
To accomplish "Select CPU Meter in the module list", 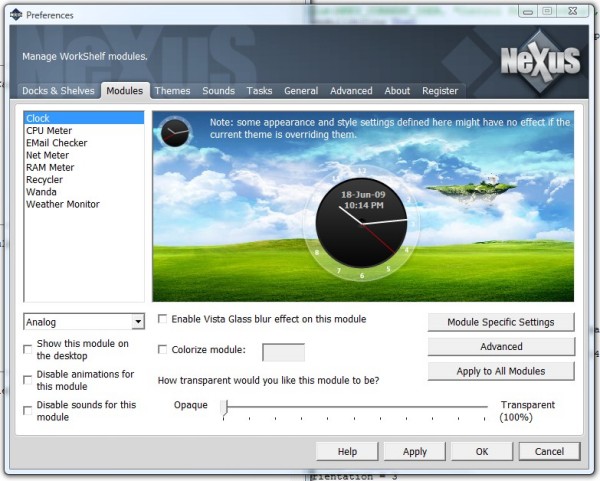I will pos(84,130).
